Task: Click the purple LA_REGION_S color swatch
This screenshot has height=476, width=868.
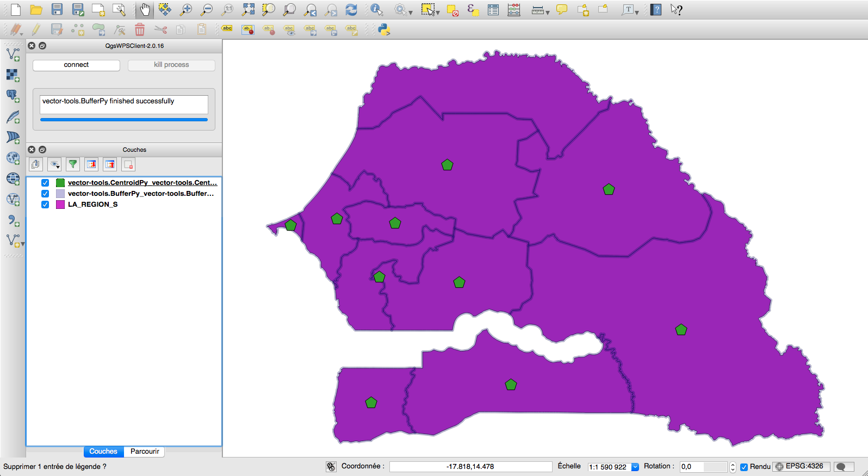Action: 60,205
